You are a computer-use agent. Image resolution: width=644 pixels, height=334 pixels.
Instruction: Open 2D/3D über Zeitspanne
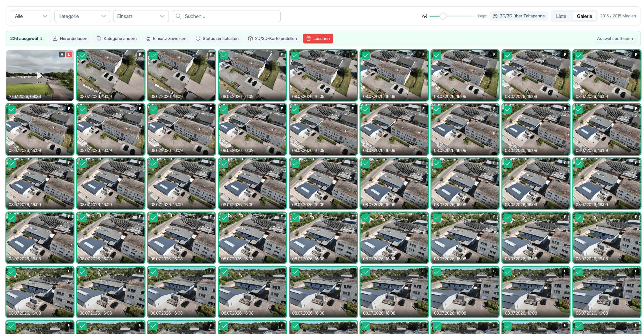[x=519, y=16]
